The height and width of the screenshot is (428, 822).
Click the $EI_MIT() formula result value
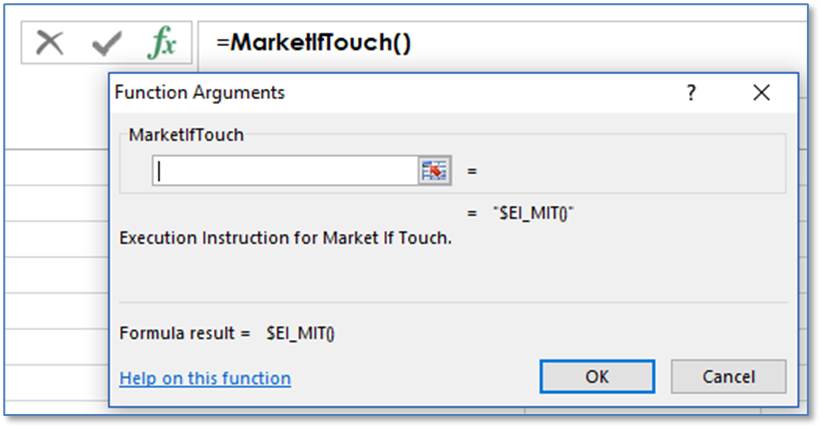pyautogui.click(x=300, y=333)
